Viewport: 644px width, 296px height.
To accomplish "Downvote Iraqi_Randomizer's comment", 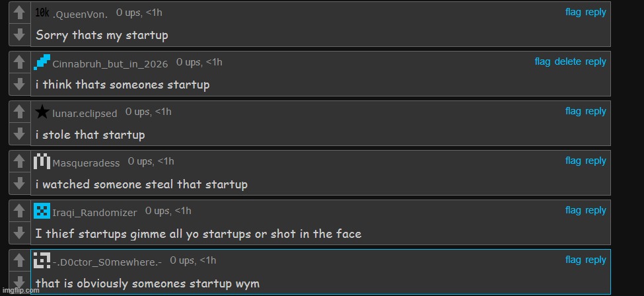I will click(x=20, y=233).
